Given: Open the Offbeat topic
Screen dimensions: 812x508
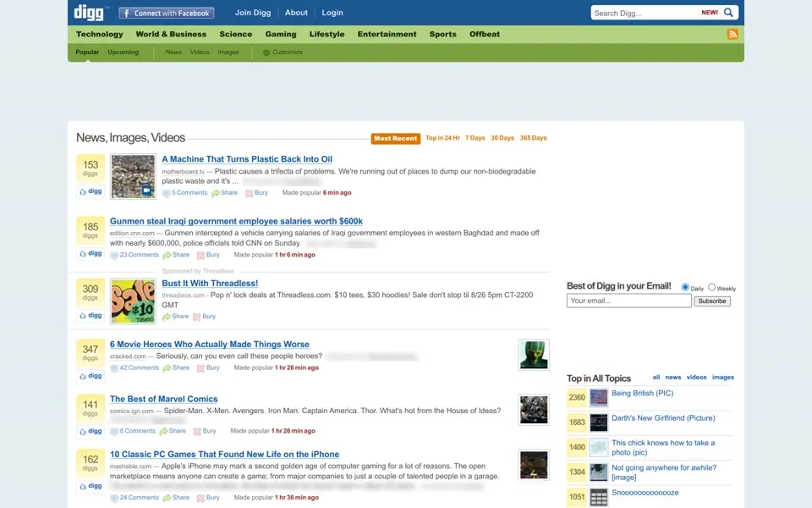Looking at the screenshot, I should point(485,34).
